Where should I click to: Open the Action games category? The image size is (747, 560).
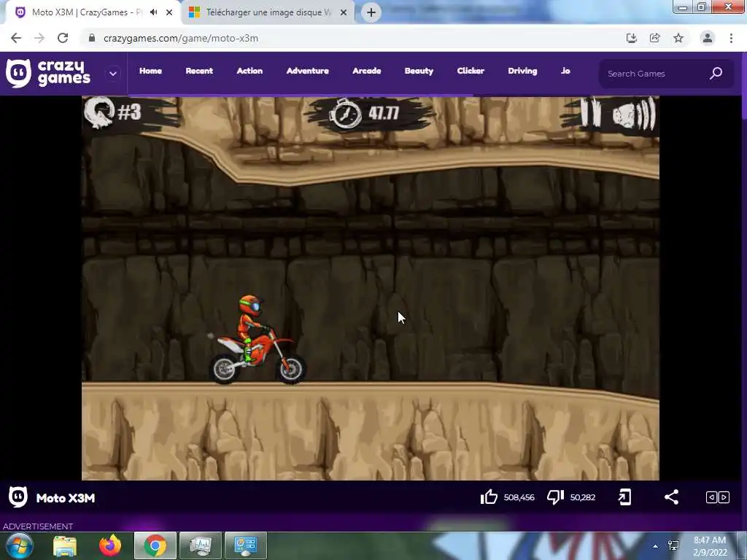249,71
